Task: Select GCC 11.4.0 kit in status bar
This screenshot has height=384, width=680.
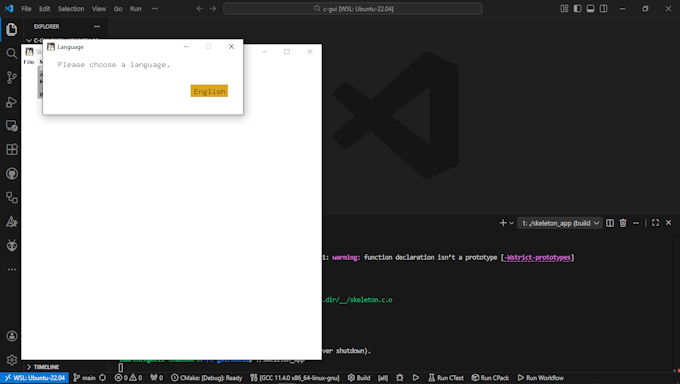Action: coord(294,378)
